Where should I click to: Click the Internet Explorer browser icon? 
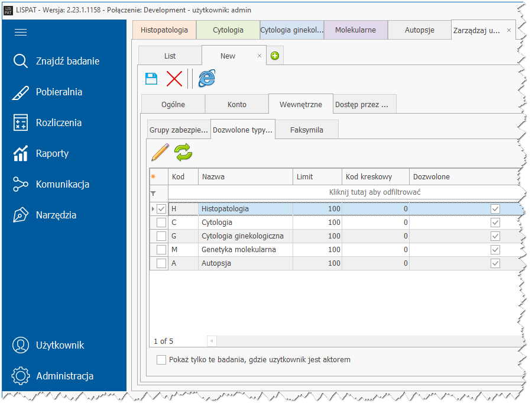(x=206, y=79)
